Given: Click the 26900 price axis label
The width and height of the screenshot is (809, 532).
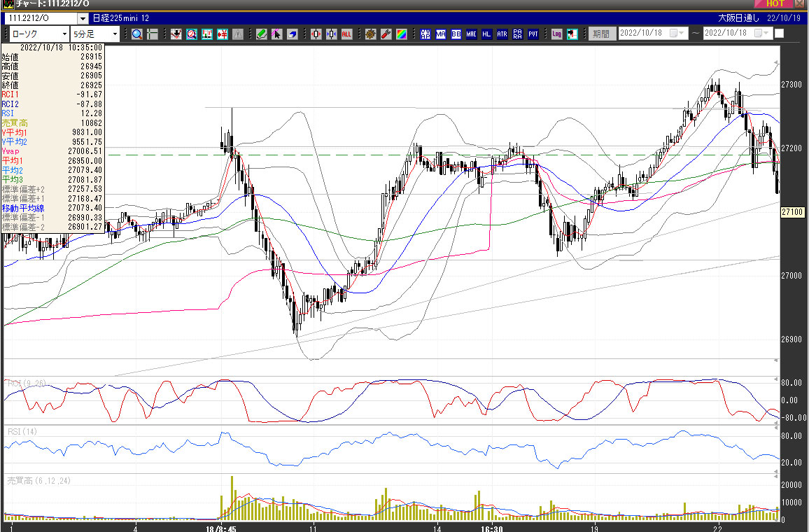Looking at the screenshot, I should pos(792,339).
